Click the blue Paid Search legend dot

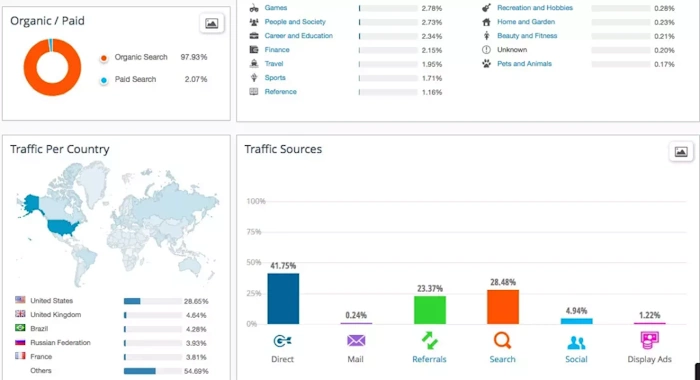(x=104, y=80)
